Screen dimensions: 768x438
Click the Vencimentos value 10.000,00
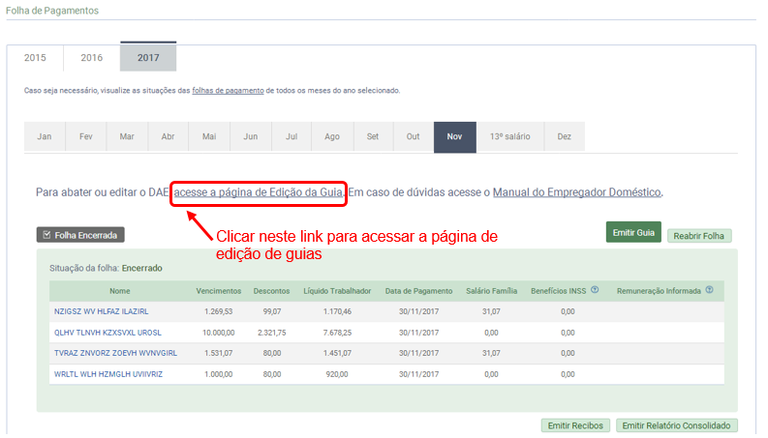pos(218,333)
